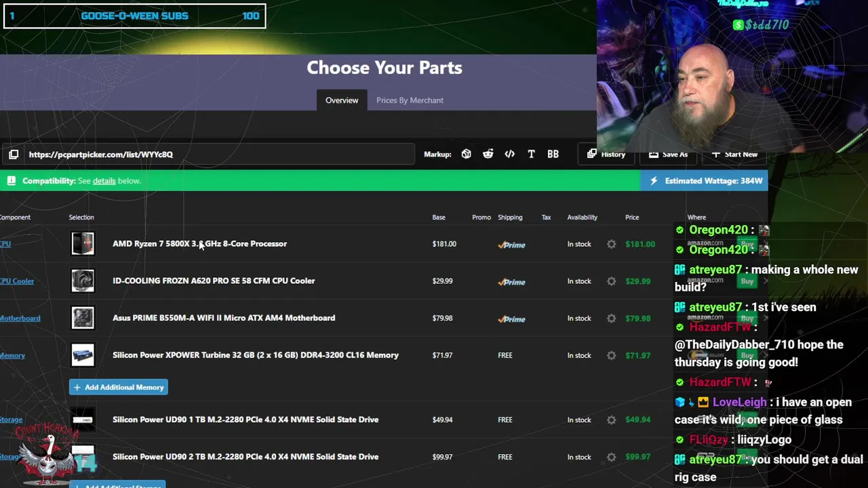Screen dimensions: 868x488
Task: Copy the part list link with the copy icon
Action: [14, 155]
